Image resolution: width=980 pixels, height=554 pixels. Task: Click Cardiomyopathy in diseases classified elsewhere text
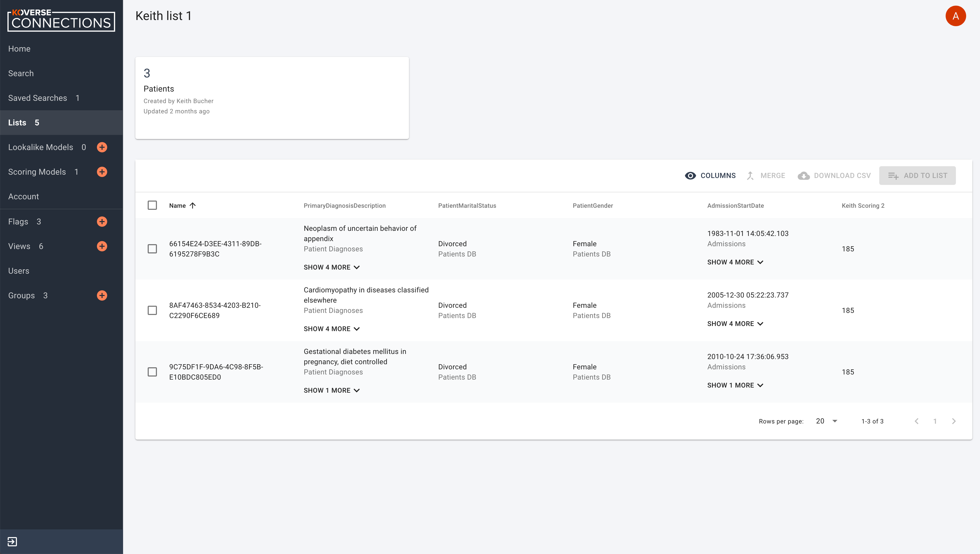(366, 295)
